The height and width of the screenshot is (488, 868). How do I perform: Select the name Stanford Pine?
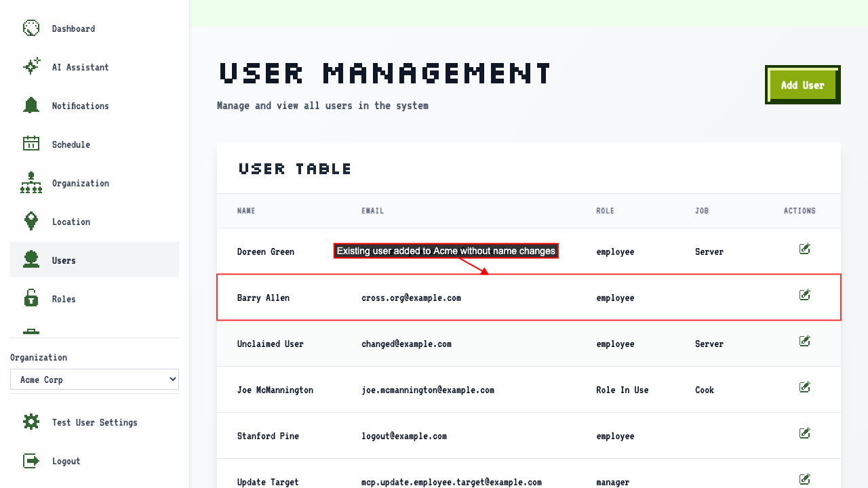(268, 436)
